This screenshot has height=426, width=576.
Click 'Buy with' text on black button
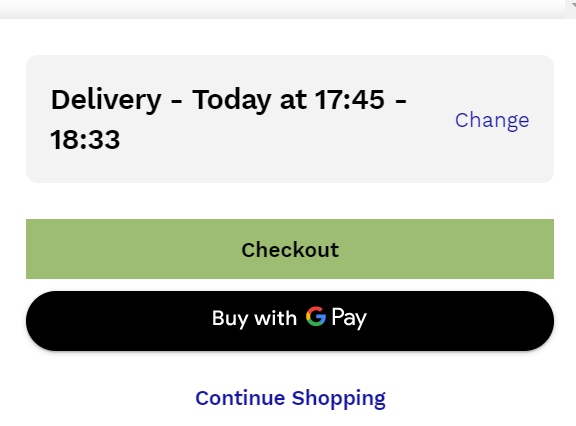pyautogui.click(x=254, y=318)
